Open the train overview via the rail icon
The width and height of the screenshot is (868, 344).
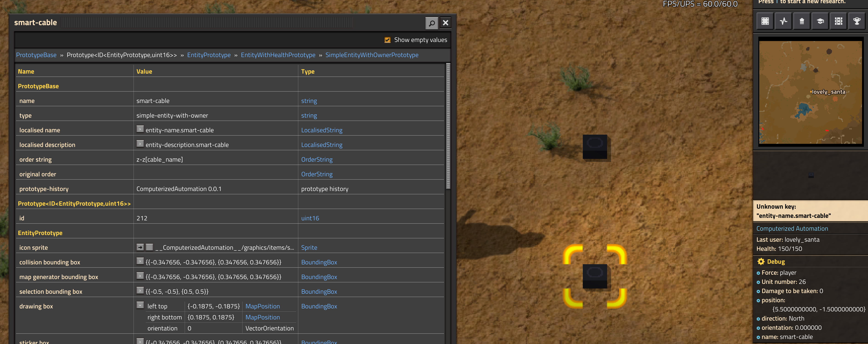pos(839,21)
